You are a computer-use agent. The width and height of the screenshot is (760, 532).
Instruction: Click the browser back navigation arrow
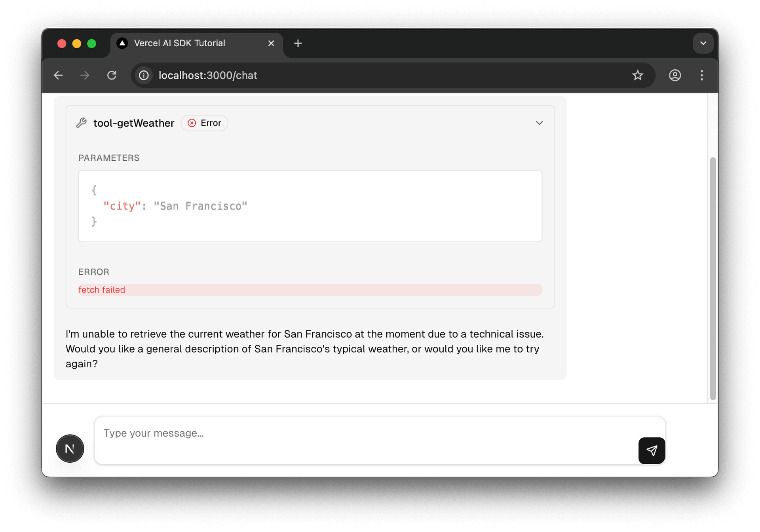point(58,75)
